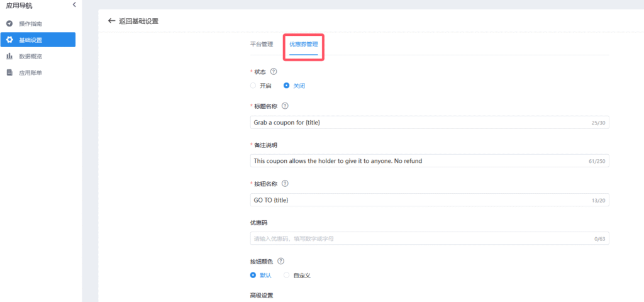Click the 25/30 character counter
644x302 pixels.
pyautogui.click(x=599, y=123)
